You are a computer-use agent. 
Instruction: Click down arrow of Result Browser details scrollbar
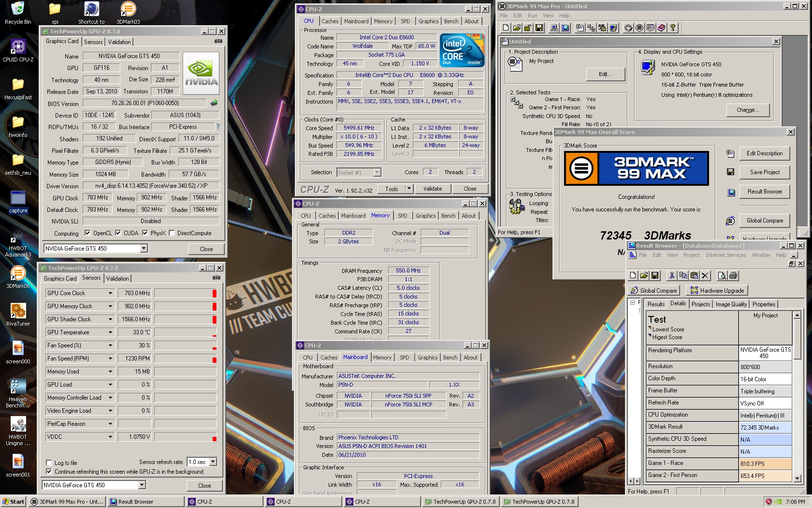pyautogui.click(x=797, y=478)
